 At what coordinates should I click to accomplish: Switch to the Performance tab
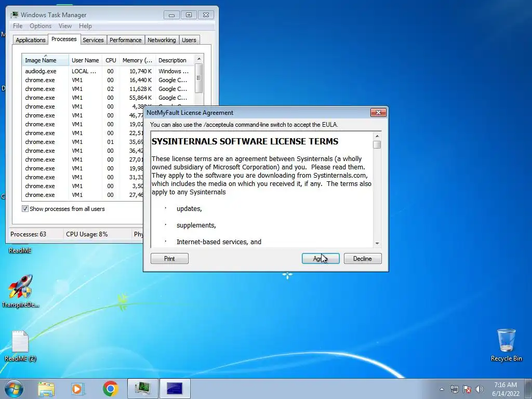125,40
